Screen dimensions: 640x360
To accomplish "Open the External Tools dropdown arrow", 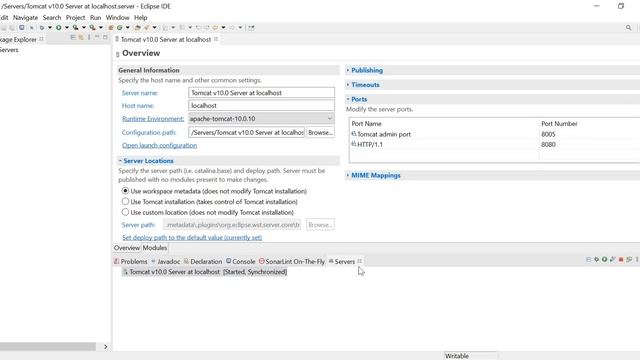I will [100, 28].
